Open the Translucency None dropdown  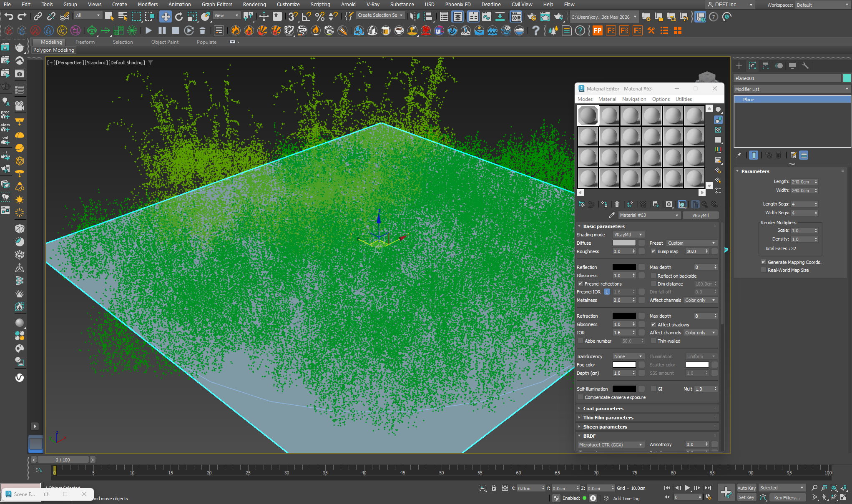(628, 356)
